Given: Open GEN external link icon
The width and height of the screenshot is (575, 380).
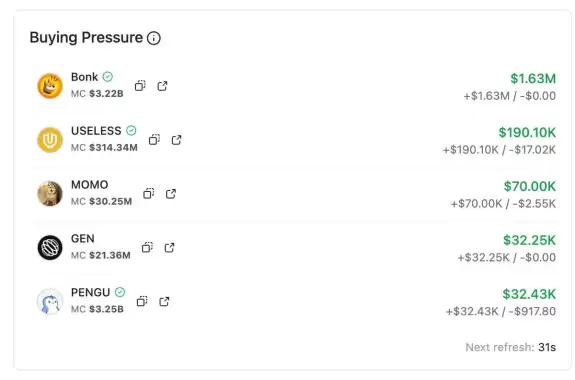Looking at the screenshot, I should [x=169, y=248].
